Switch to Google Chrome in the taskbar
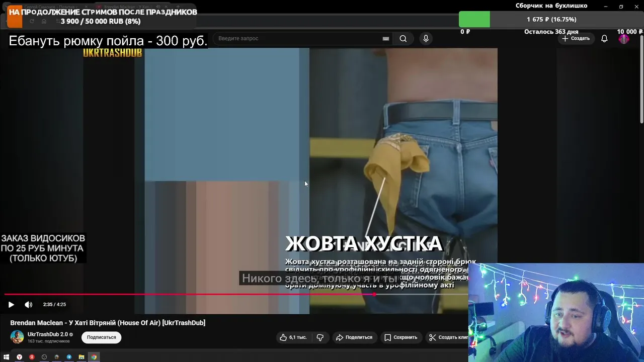644x362 pixels. point(94,357)
